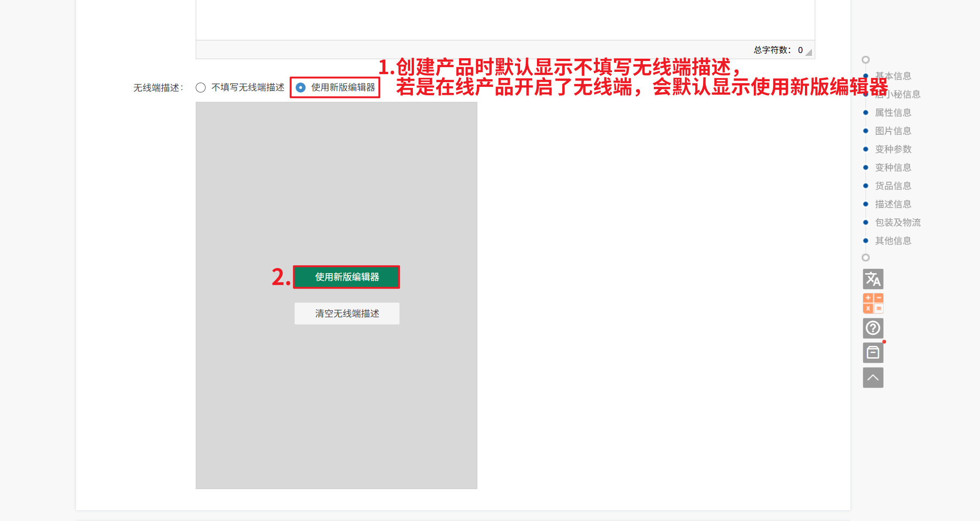Go to 变种信息 in side navigation
The height and width of the screenshot is (521, 980).
tap(893, 168)
